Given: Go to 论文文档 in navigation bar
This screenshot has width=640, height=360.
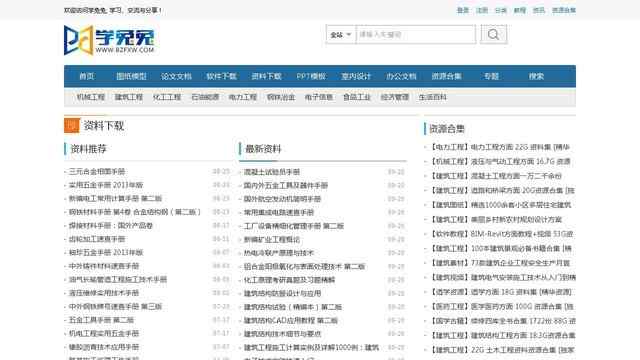Looking at the screenshot, I should click(x=176, y=76).
